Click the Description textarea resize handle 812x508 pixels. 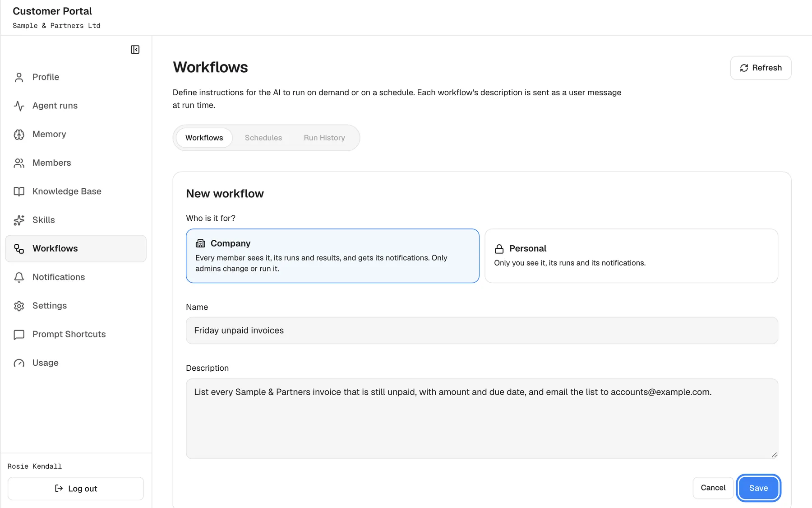774,455
